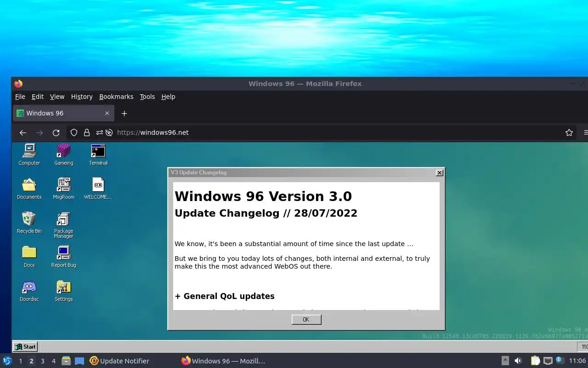Click OK in the V3 Update Changelog

306,320
